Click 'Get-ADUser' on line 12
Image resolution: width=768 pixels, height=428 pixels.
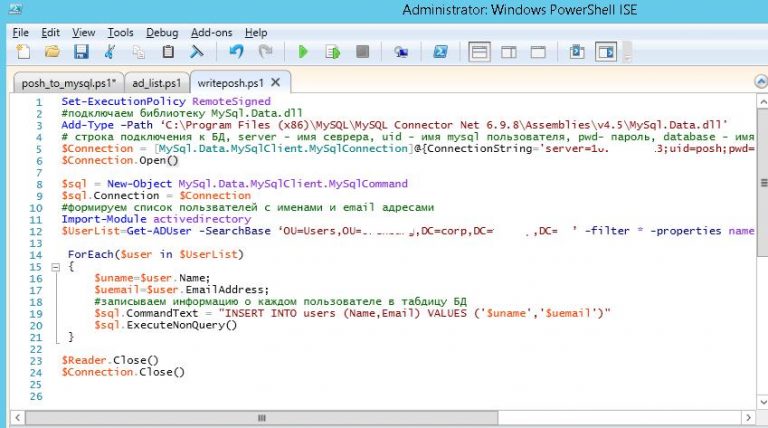tap(159, 231)
